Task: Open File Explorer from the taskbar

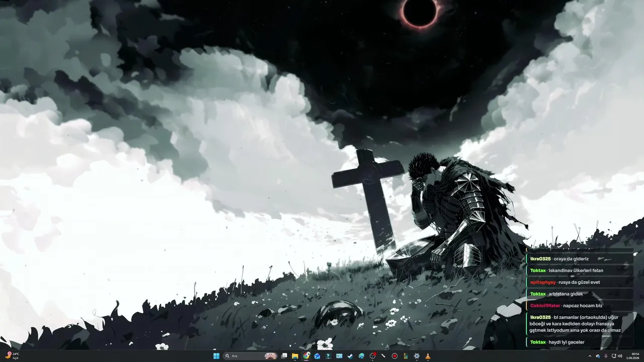Action: 295,356
